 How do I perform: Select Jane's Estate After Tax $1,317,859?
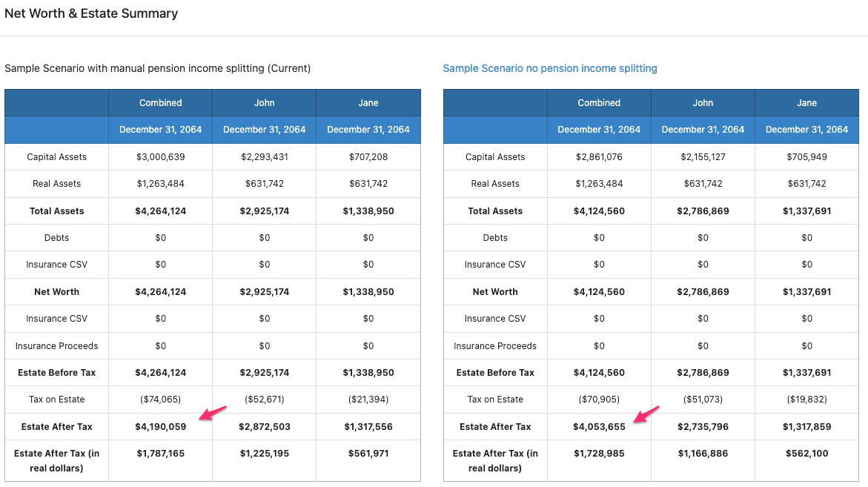(806, 426)
